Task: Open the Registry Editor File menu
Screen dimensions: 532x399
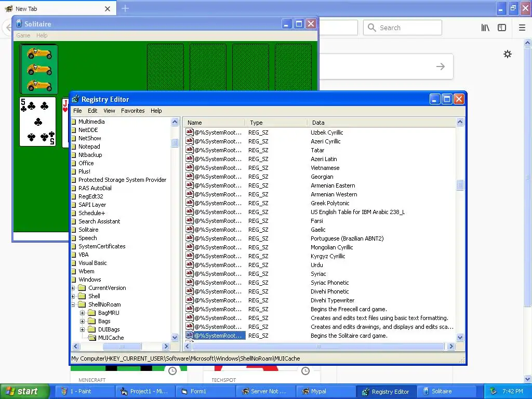Action: point(77,111)
